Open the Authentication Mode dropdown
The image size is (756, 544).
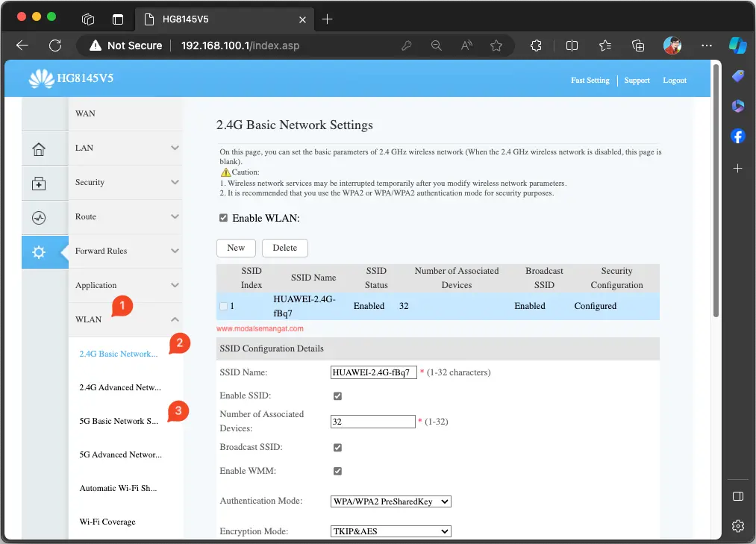pos(390,501)
